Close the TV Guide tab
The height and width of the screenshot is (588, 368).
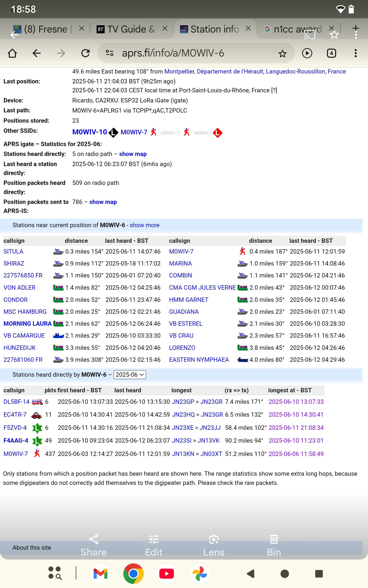point(165,29)
